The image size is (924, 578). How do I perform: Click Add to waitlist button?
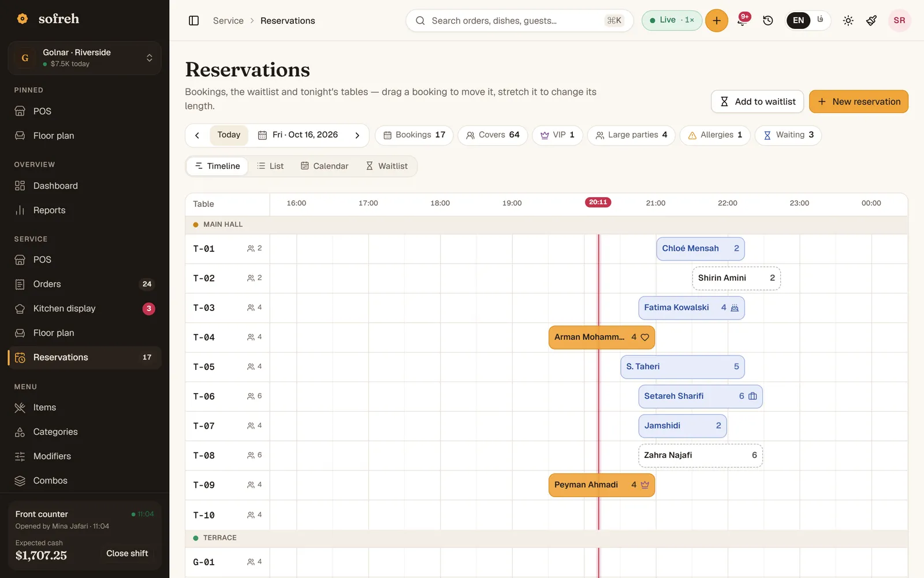pos(757,102)
